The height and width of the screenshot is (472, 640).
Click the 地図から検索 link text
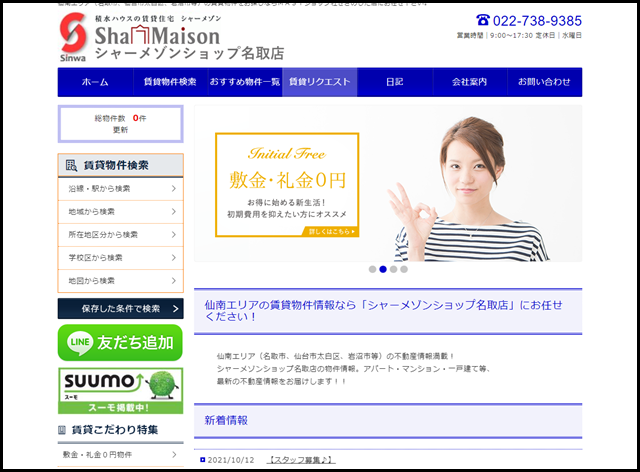tap(91, 281)
